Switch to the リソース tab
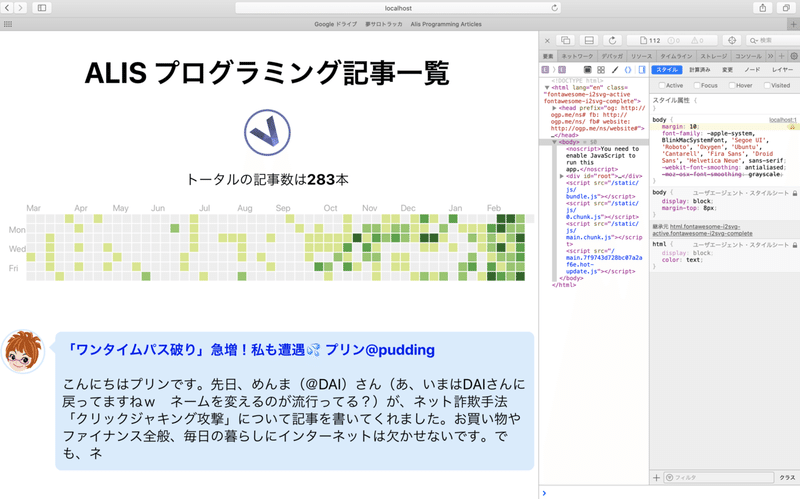The height and width of the screenshot is (499, 800). tap(641, 56)
